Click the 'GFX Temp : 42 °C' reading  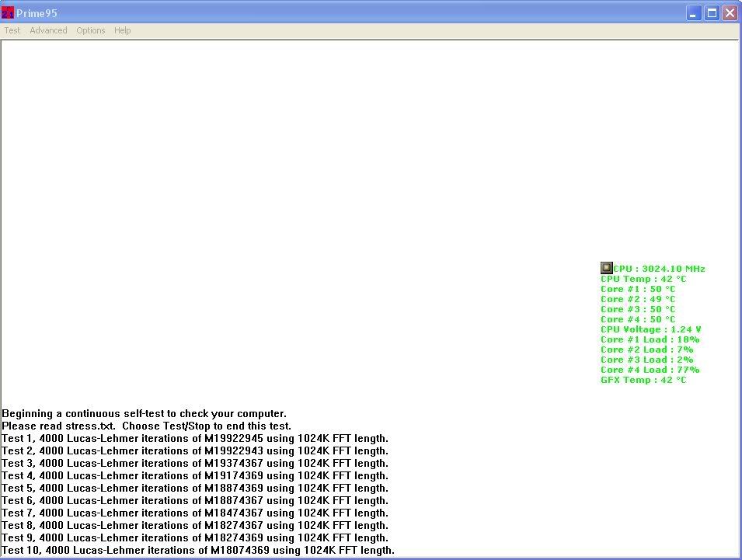coord(643,380)
